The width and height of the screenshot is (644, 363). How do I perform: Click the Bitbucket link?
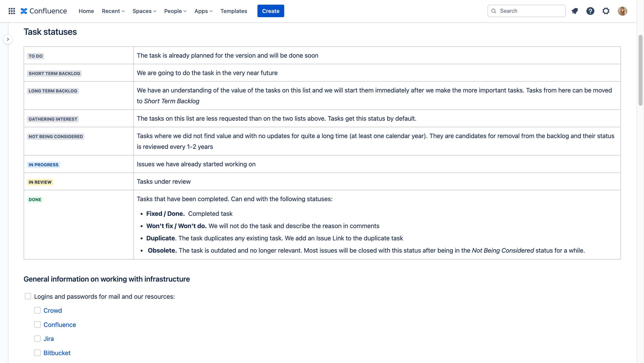coord(57,352)
